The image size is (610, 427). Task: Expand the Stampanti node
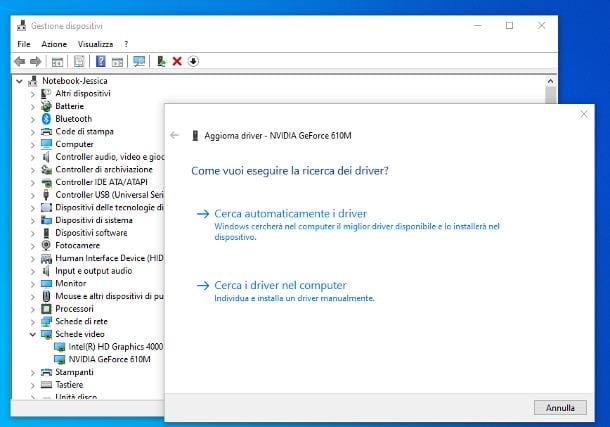click(x=33, y=373)
